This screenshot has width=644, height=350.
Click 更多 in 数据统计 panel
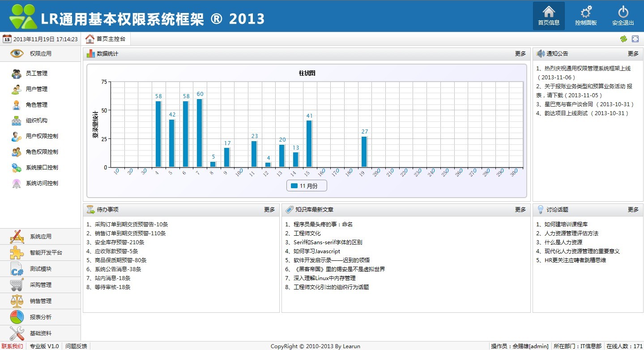(x=520, y=54)
